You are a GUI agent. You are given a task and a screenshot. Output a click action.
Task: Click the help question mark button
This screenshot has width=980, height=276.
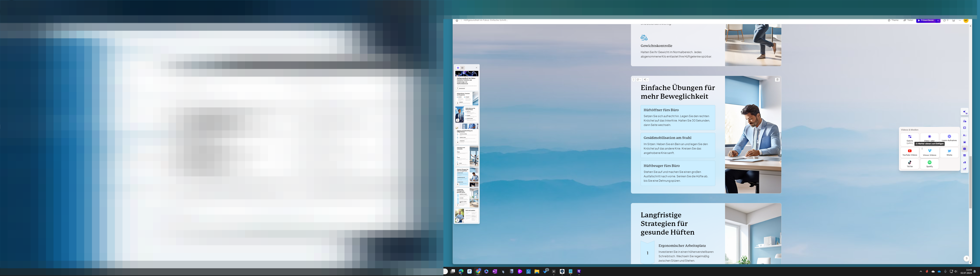(966, 259)
